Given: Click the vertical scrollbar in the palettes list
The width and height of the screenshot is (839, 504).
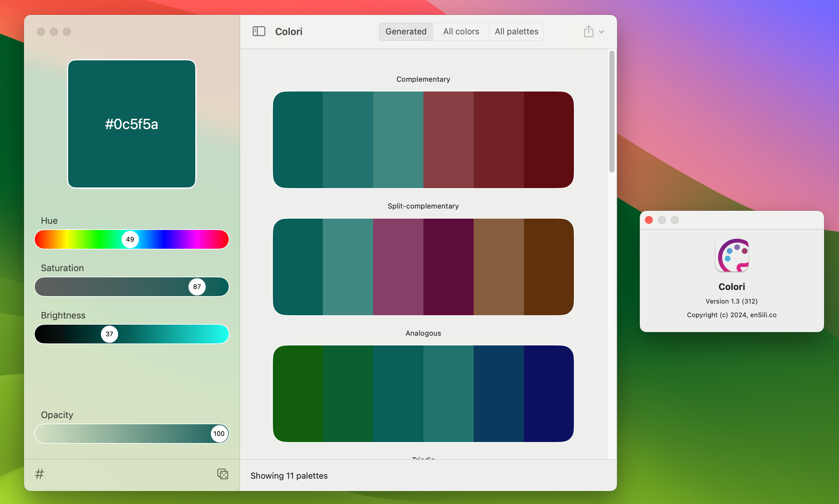Looking at the screenshot, I should [611, 110].
